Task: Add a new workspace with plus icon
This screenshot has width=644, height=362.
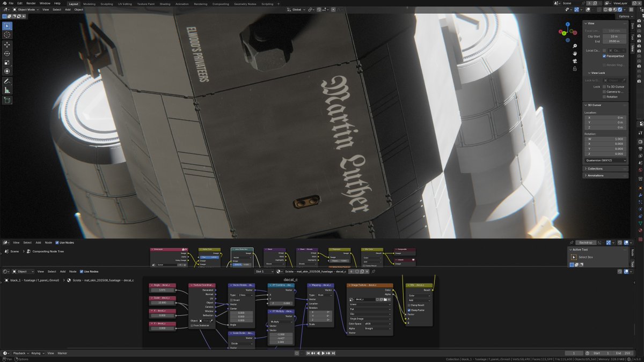Action: tap(279, 3)
